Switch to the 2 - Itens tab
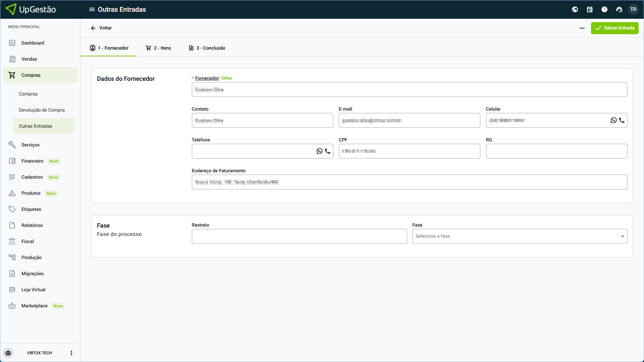Viewport: 644px width, 362px height. [x=158, y=48]
